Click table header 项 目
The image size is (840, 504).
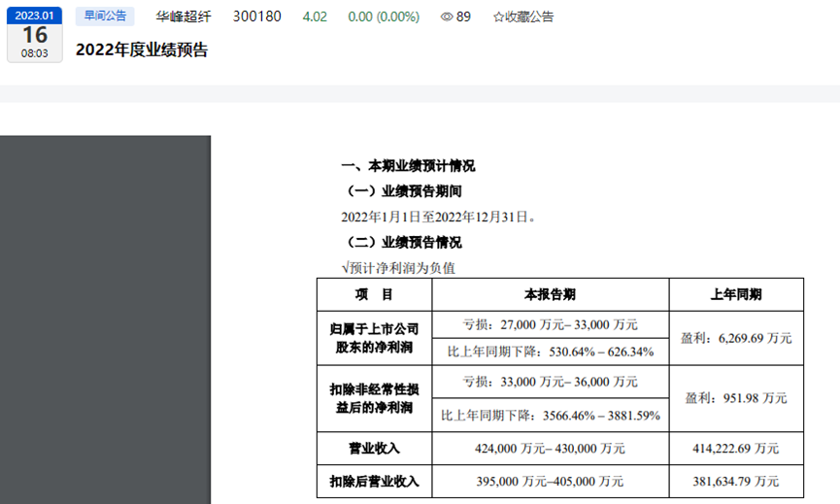point(375,294)
